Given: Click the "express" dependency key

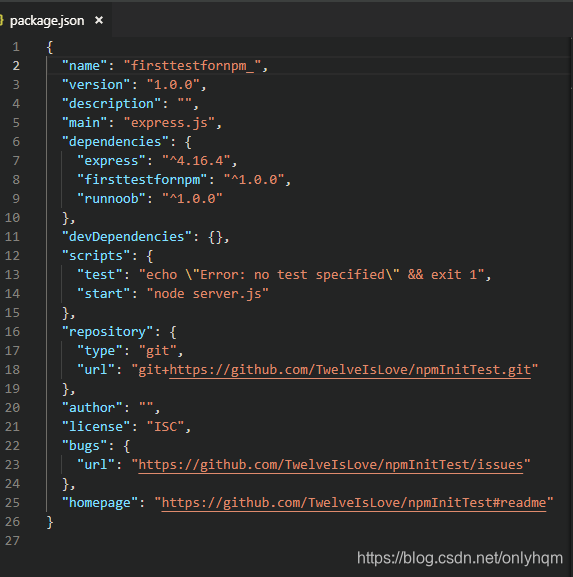Looking at the screenshot, I should coord(112,161).
